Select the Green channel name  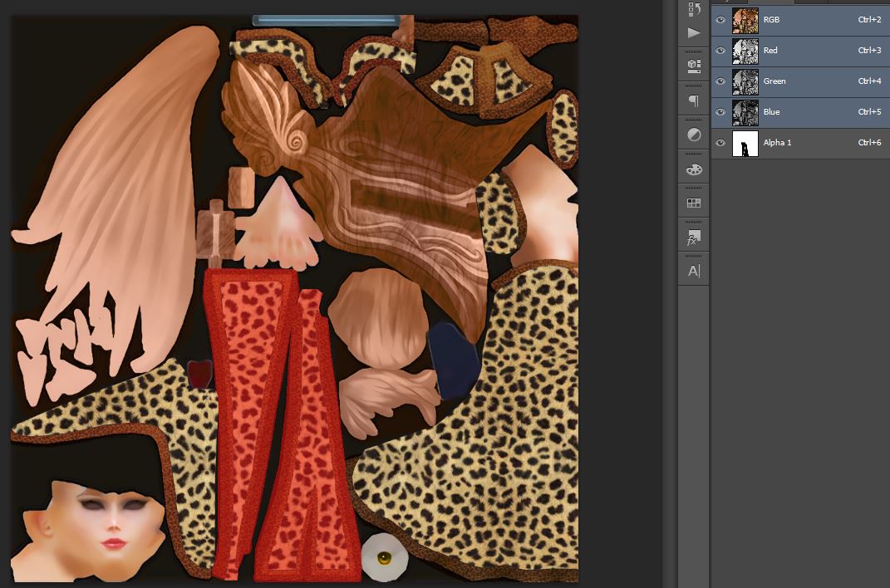click(774, 81)
